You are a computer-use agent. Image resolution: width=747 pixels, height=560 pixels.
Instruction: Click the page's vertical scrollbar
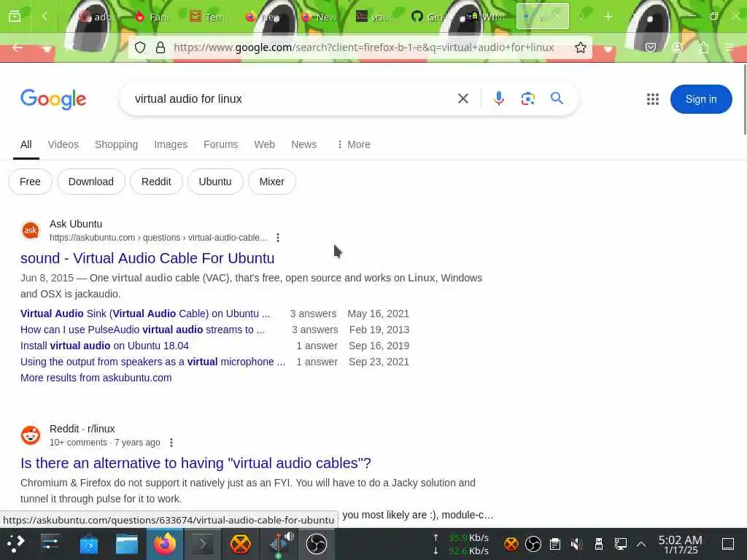(x=744, y=100)
